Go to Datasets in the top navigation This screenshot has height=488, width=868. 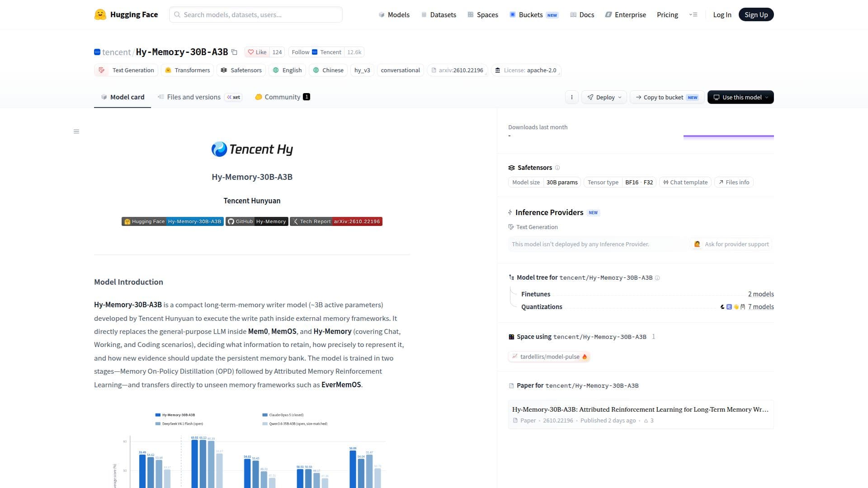[x=439, y=14]
